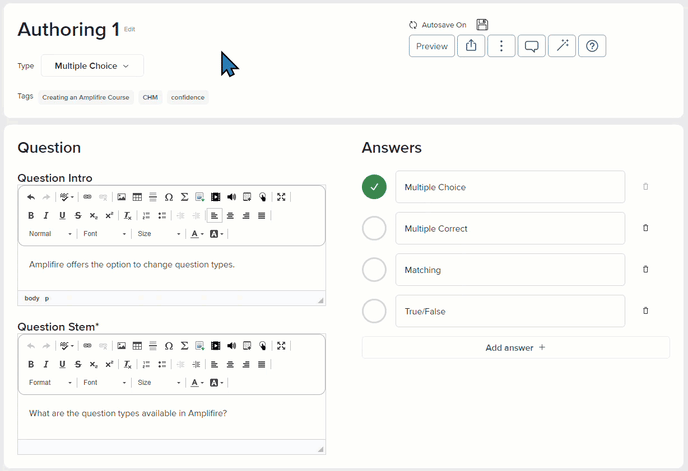Delete the Matching answer
This screenshot has width=688, height=471.
click(645, 269)
